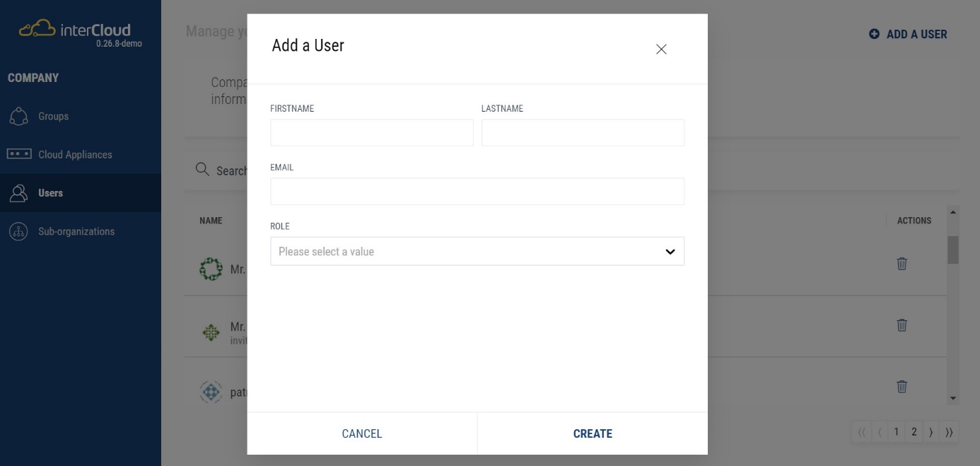Click the Groups icon in sidebar

(18, 117)
